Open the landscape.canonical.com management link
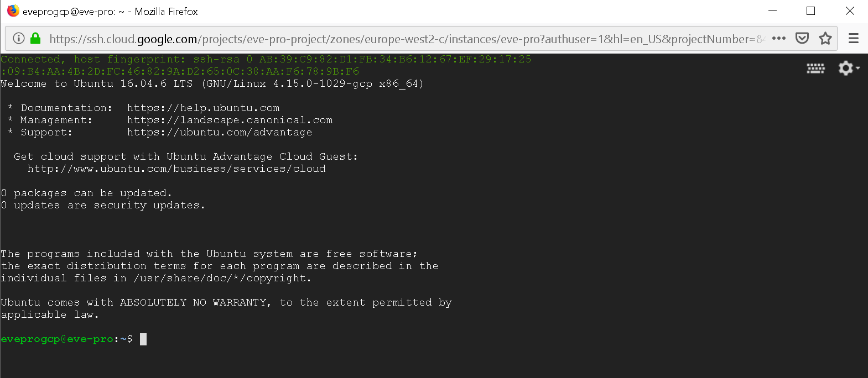 pyautogui.click(x=230, y=120)
